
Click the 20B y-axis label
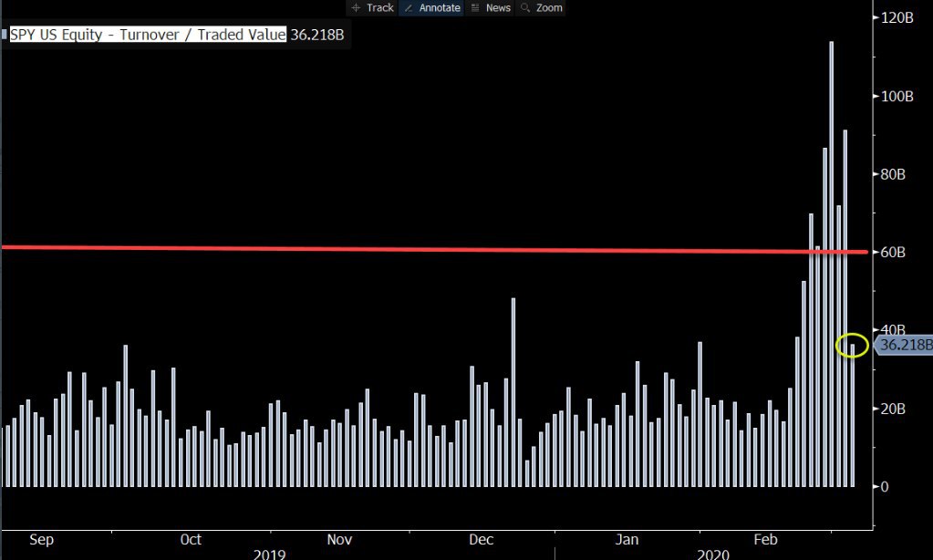coord(893,409)
